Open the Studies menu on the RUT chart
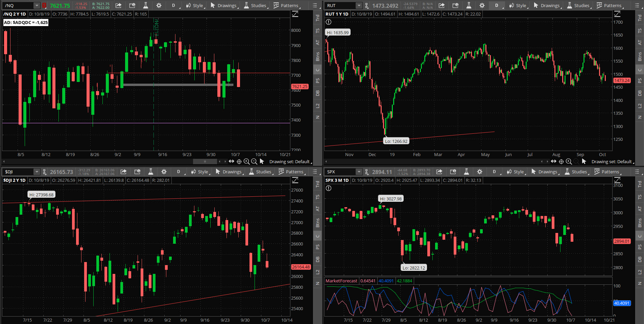 click(x=579, y=5)
